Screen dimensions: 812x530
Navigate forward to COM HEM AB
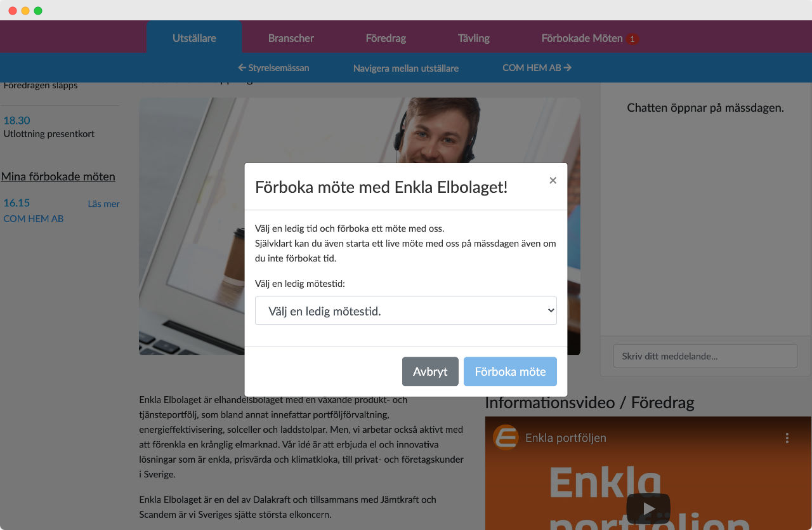coord(537,67)
